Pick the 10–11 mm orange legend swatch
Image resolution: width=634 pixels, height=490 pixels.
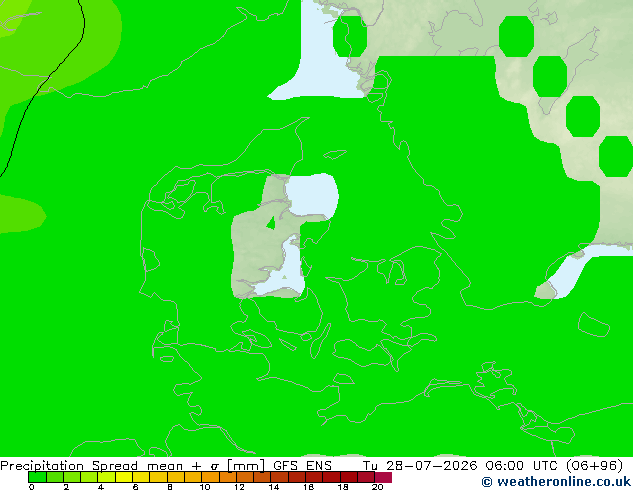(210, 477)
